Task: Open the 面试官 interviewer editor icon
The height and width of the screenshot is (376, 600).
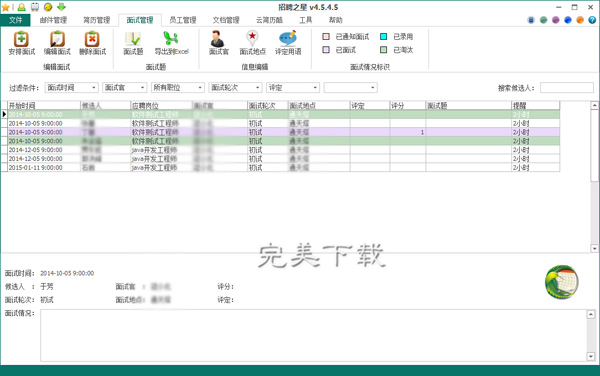Action: [218, 39]
